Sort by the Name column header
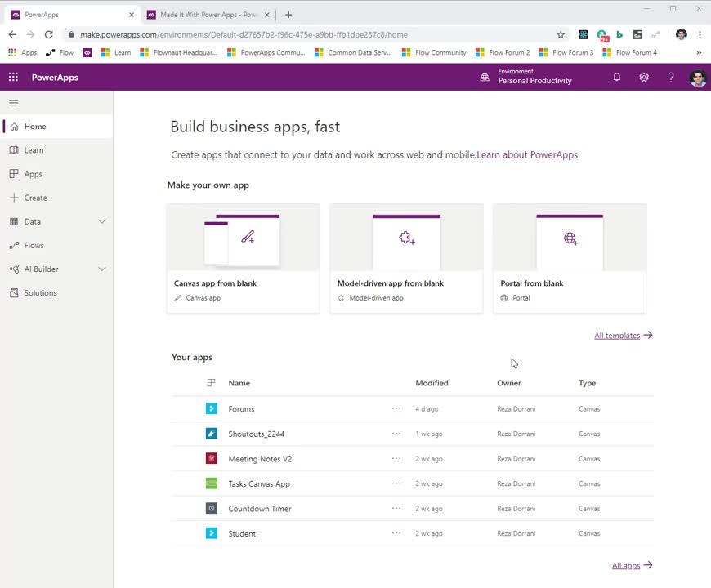 pos(239,383)
